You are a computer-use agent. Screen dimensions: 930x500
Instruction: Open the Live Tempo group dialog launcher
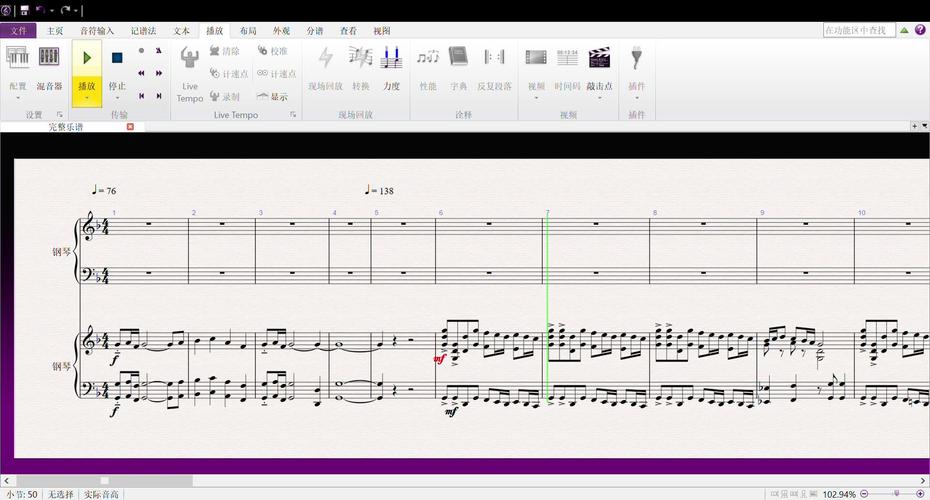coord(293,114)
